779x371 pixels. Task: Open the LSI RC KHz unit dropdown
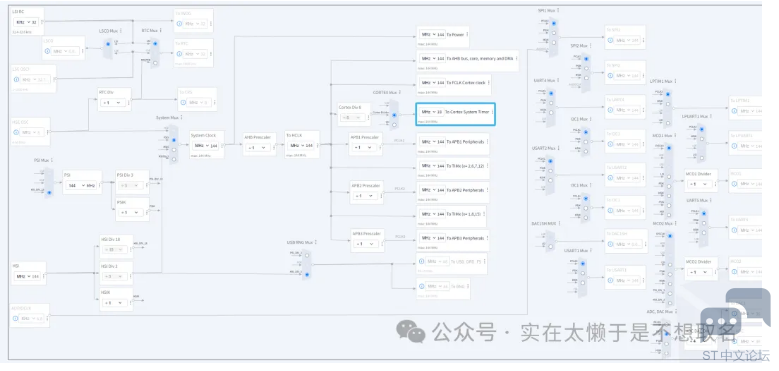point(23,22)
